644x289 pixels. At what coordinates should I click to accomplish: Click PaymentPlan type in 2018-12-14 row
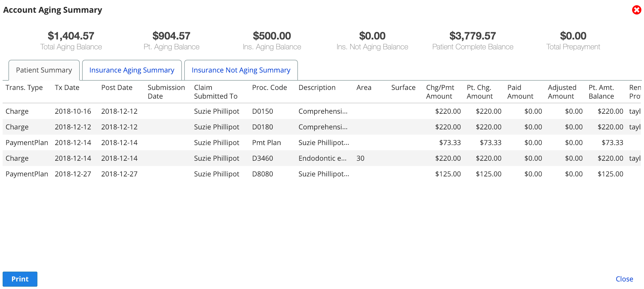[x=27, y=143]
